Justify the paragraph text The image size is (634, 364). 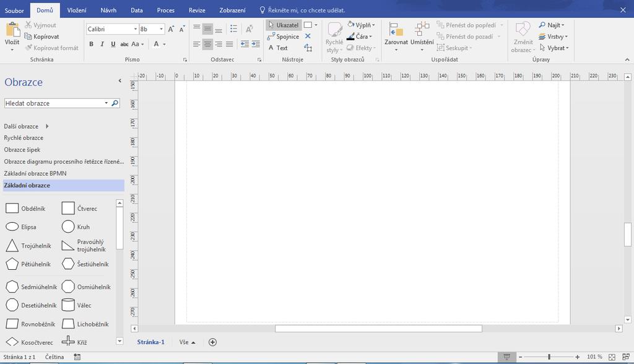pos(229,44)
